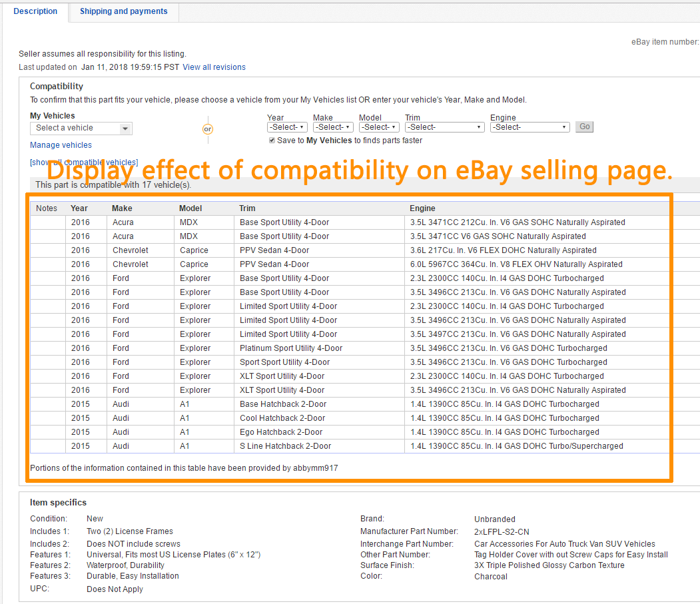Click the Notes column header

pos(47,208)
